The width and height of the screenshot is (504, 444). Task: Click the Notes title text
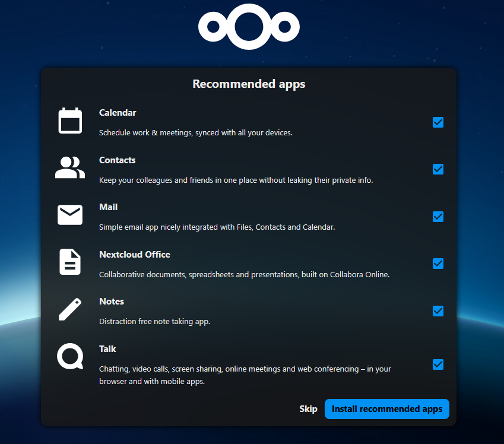(x=112, y=302)
